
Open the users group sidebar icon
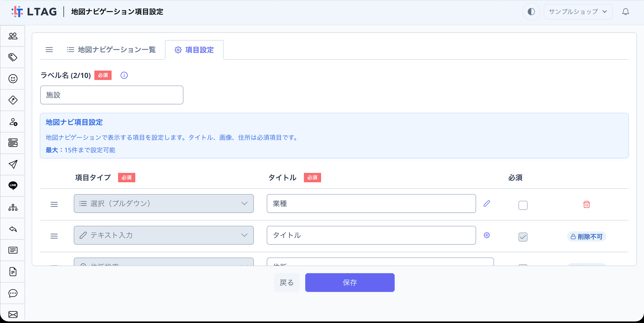pos(13,36)
